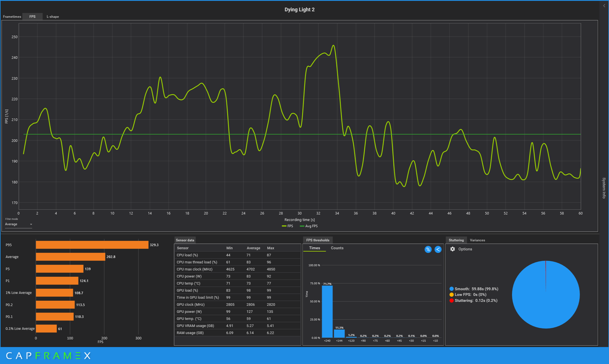Viewport: 609px width, 364px height.
Task: Click the blue stuttering pie chart
Action: (546, 295)
